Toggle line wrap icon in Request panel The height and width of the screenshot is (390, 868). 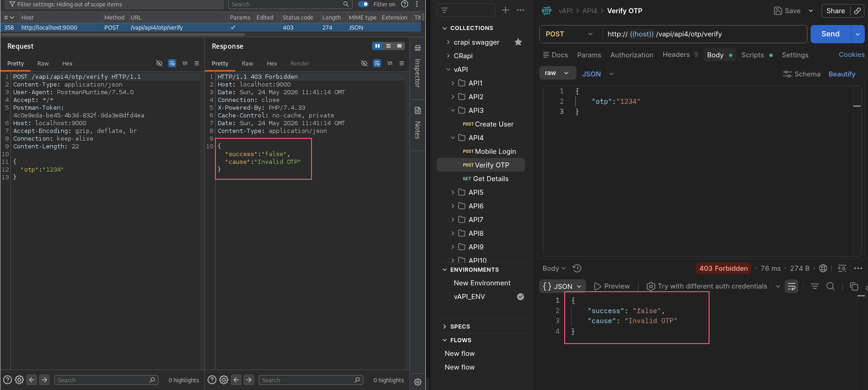[172, 63]
